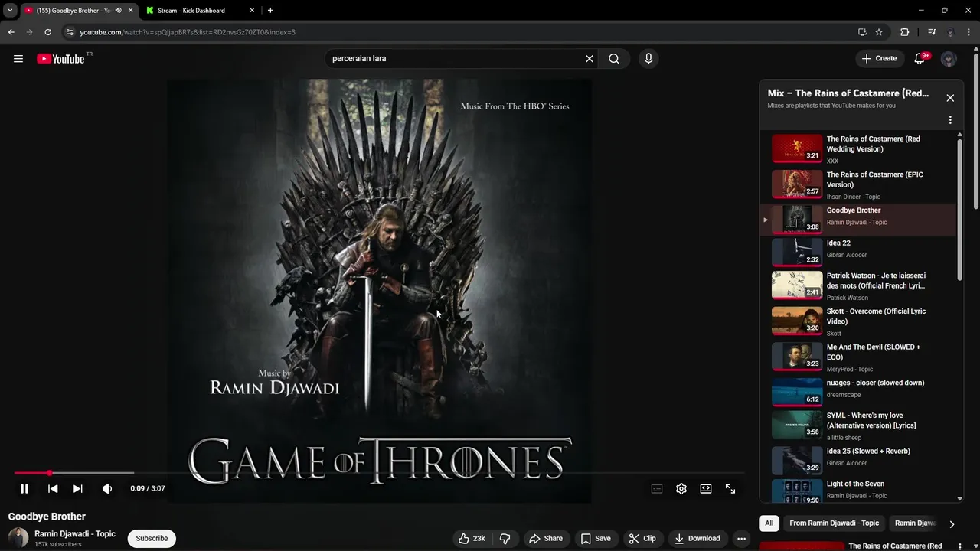Start voice search with microphone
980x551 pixels.
(x=648, y=59)
